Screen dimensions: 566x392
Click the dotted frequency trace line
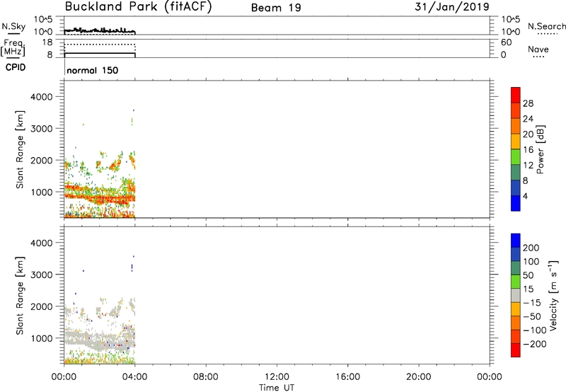pyautogui.click(x=100, y=45)
